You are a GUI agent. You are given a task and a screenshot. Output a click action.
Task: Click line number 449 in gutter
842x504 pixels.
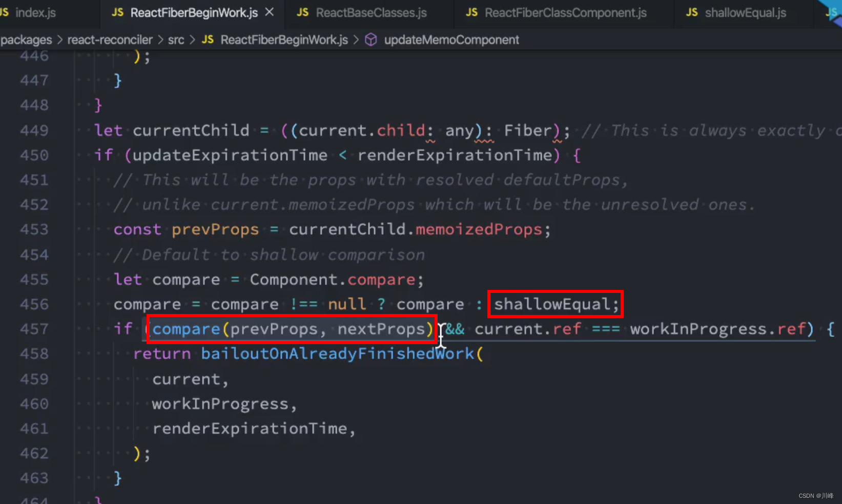pyautogui.click(x=34, y=131)
